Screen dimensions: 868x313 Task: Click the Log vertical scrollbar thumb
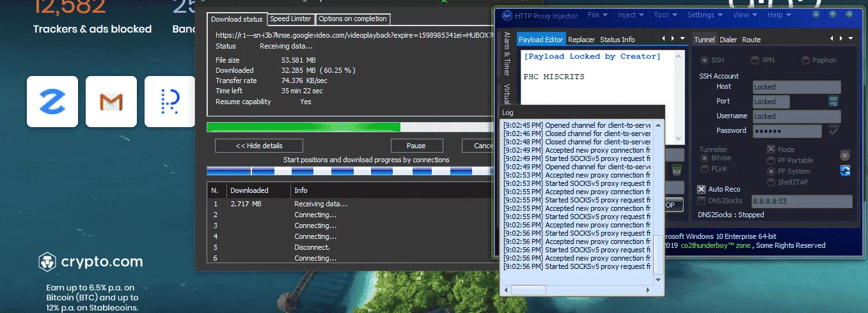659,254
